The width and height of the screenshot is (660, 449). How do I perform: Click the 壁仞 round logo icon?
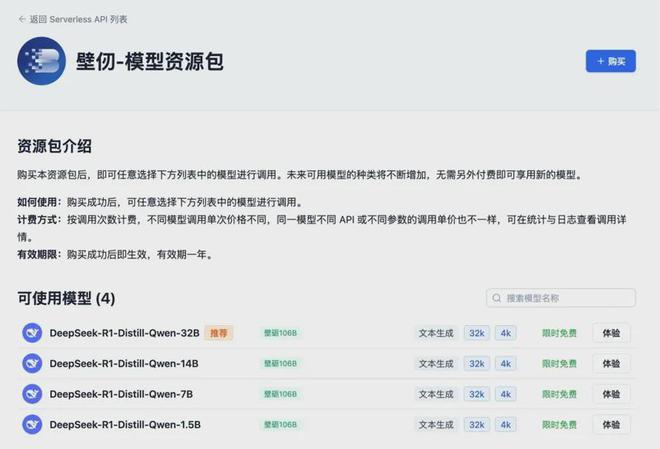coord(41,61)
